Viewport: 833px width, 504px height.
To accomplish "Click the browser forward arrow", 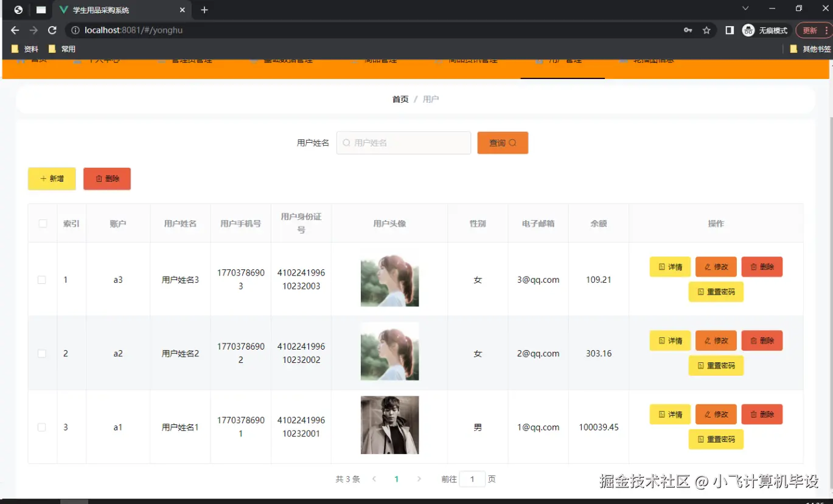I will click(34, 30).
